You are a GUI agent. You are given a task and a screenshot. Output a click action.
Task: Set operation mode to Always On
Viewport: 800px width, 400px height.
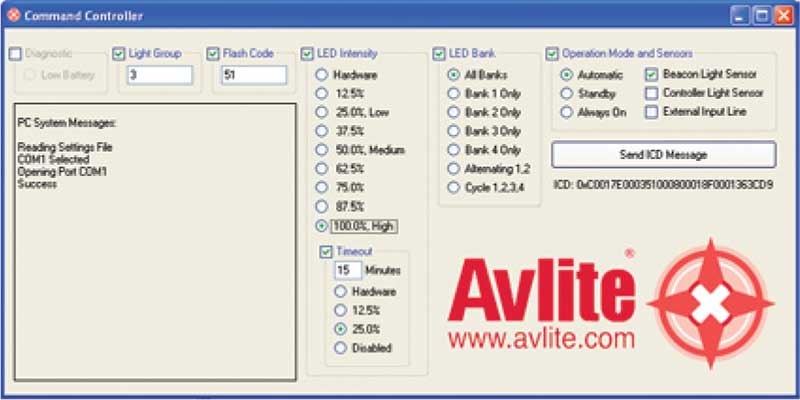tap(566, 112)
